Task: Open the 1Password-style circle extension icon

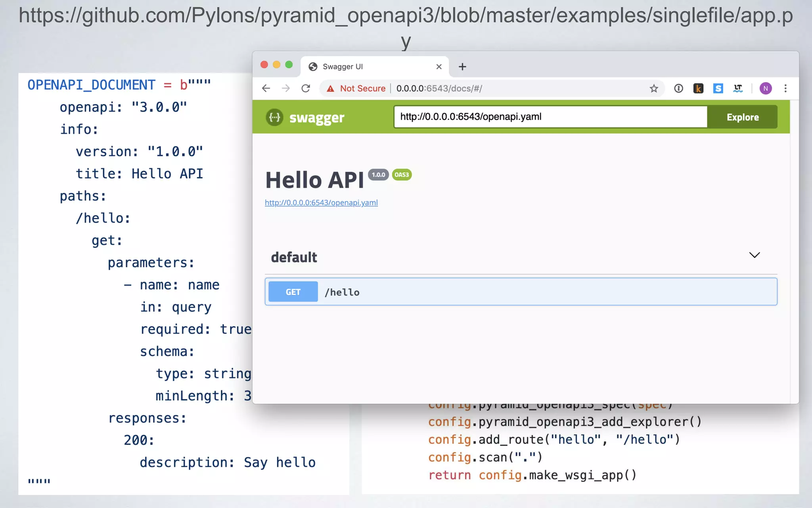Action: (678, 88)
